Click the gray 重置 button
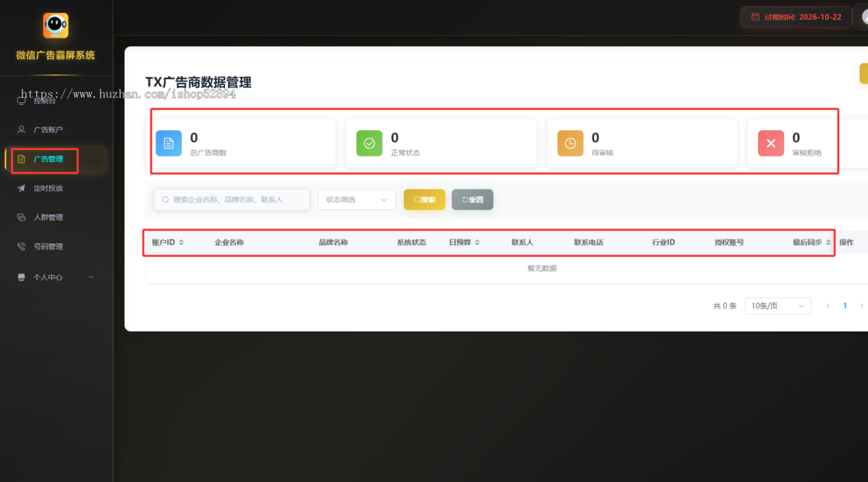Image resolution: width=868 pixels, height=482 pixels. (x=472, y=200)
